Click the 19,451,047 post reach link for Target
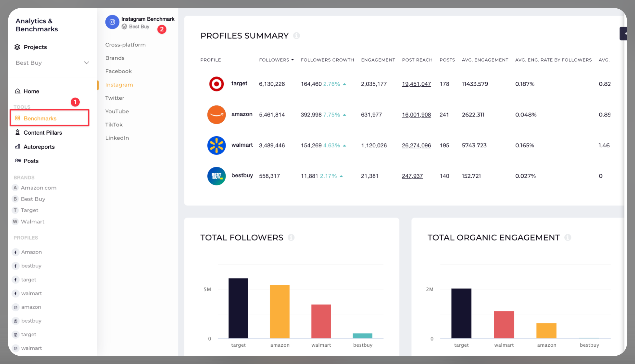635x364 pixels. coord(416,84)
